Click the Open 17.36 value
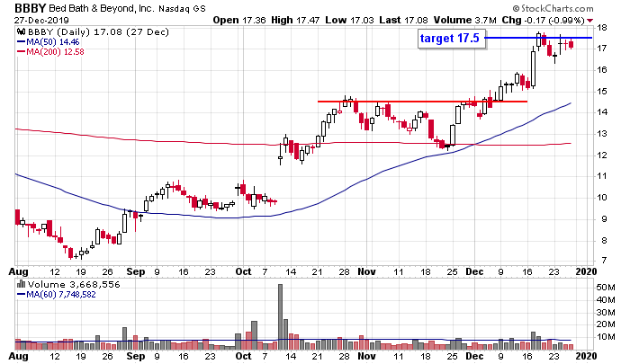This screenshot has width=630, height=364. coord(239,20)
